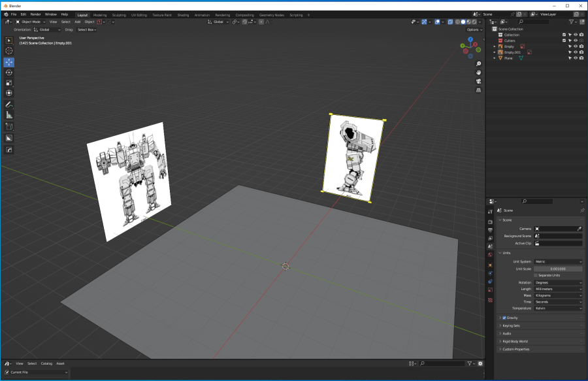Open the Unit System Metric dropdown
Image resolution: width=588 pixels, height=381 pixels.
[558, 262]
